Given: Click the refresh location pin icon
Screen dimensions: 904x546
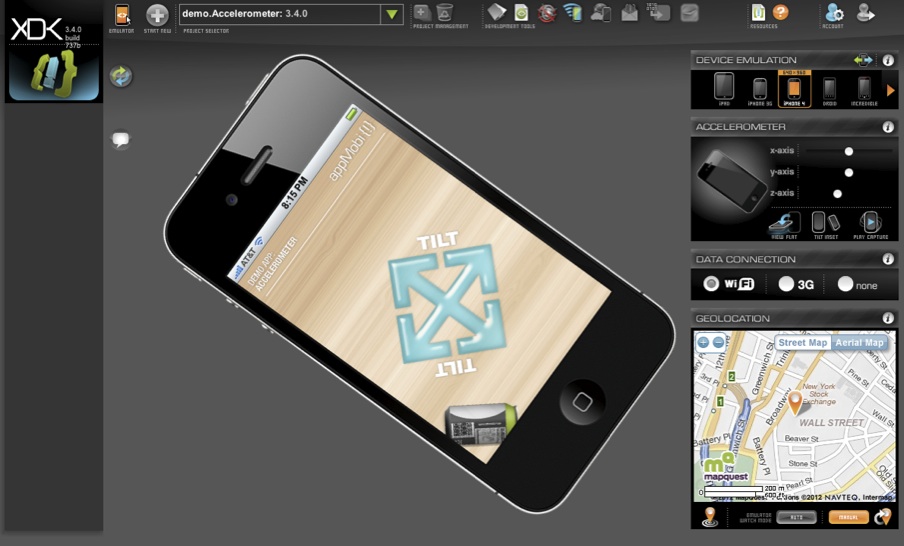Looking at the screenshot, I should click(882, 517).
